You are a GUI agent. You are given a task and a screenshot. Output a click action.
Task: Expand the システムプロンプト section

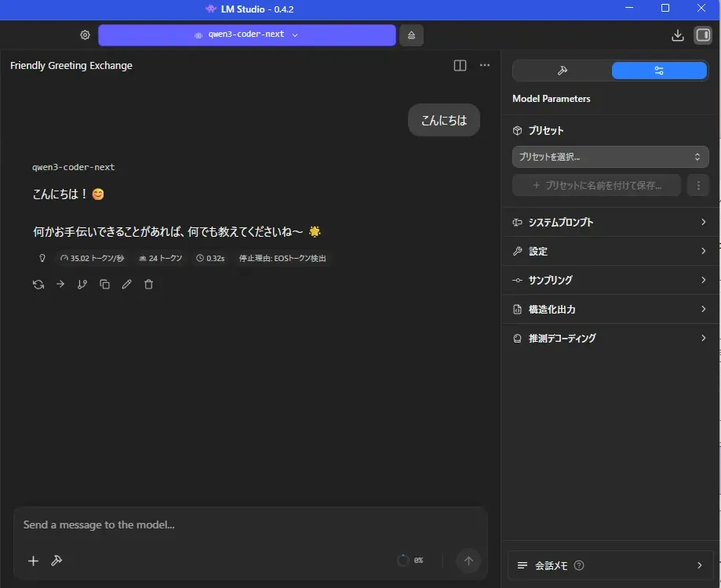tap(610, 223)
